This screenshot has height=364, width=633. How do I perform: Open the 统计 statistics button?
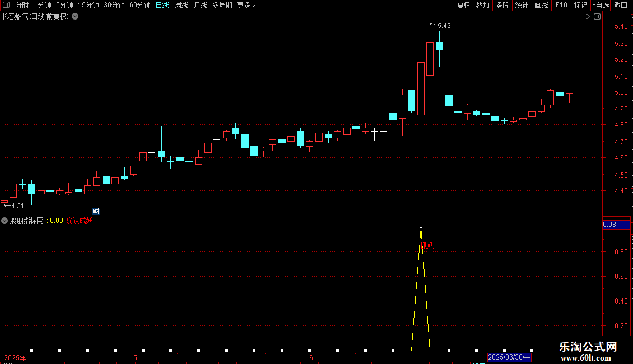coord(522,5)
